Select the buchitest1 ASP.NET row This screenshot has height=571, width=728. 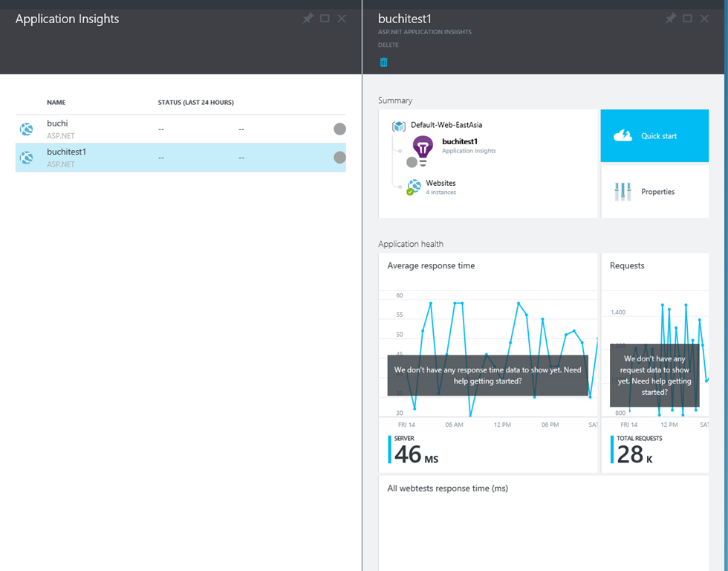tap(181, 158)
